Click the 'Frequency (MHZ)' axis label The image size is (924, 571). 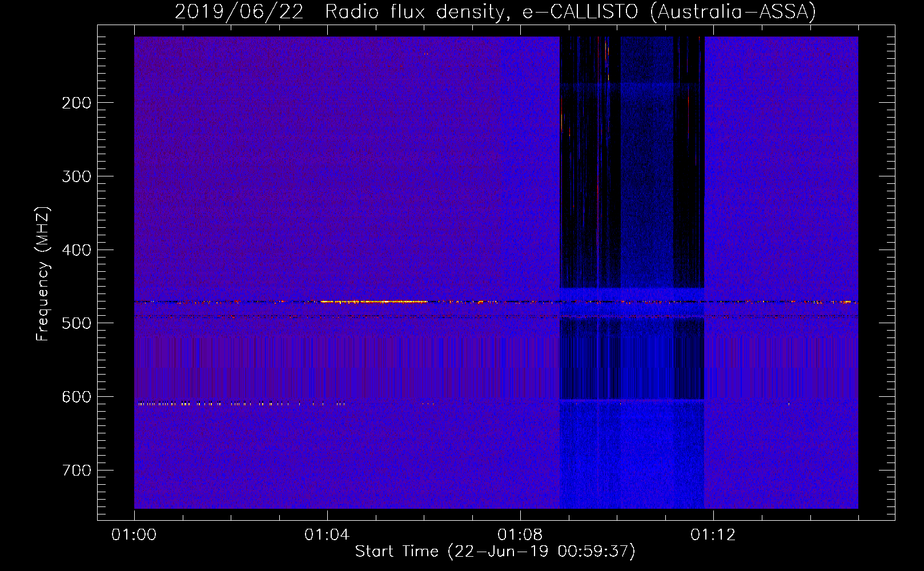point(42,274)
